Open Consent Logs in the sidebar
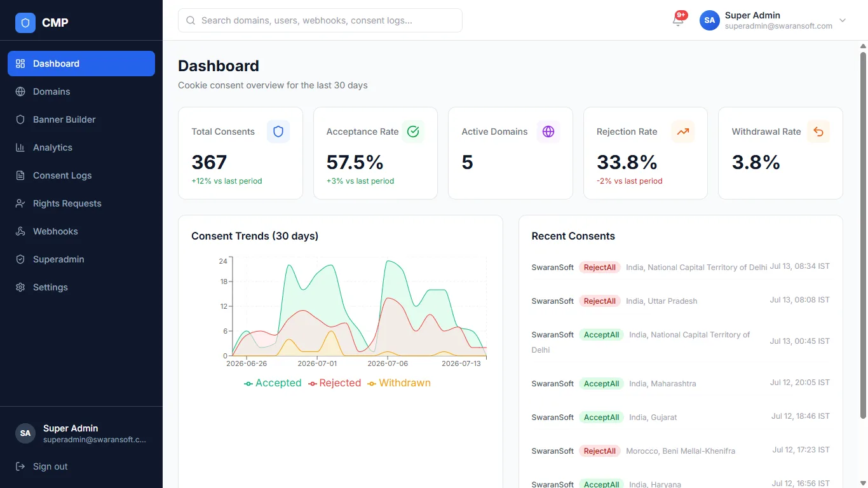 (81, 175)
